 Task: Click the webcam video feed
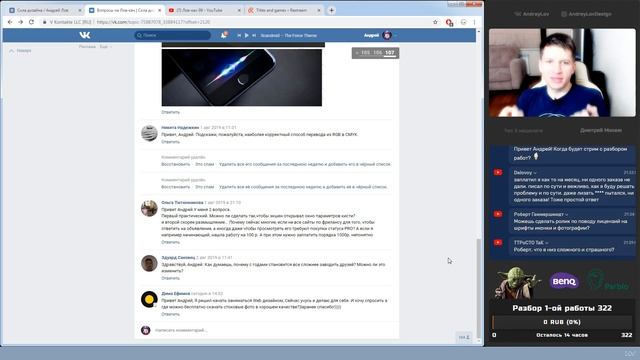pyautogui.click(x=562, y=73)
